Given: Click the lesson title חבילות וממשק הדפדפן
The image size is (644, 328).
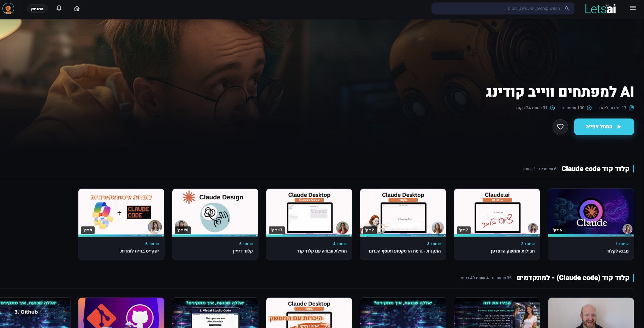Looking at the screenshot, I should [513, 251].
